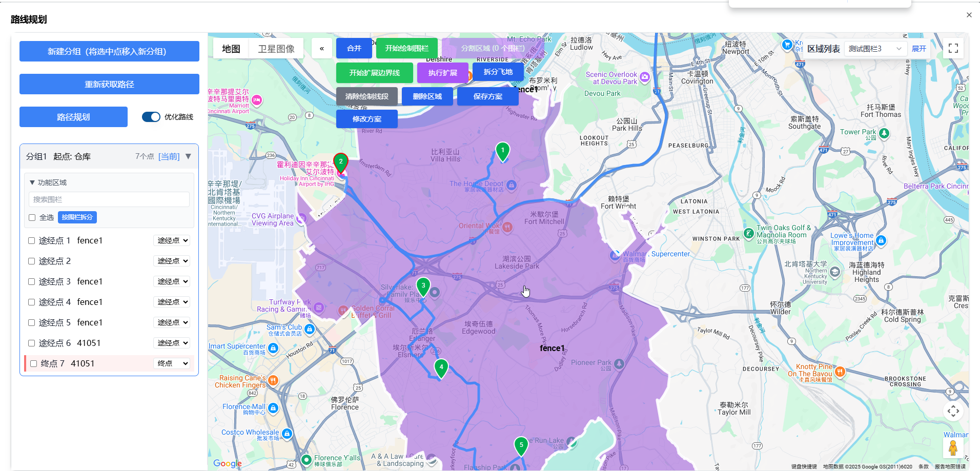Check the 全选 checkbox
Screen dimensions: 980x471
coord(32,218)
